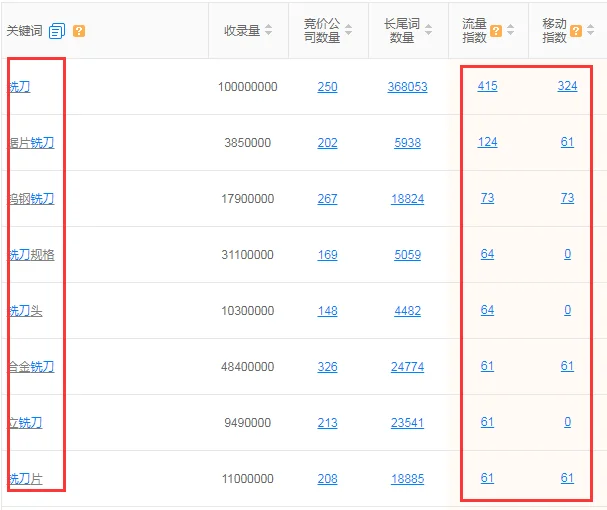This screenshot has width=607, height=510.
Task: Sort table by 收录量 column arrows
Action: tap(269, 31)
